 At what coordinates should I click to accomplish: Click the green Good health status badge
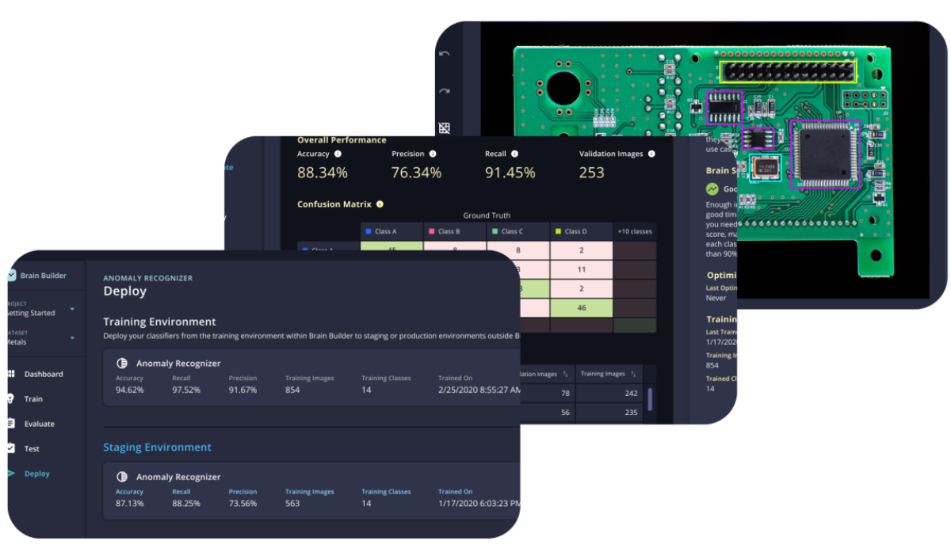pyautogui.click(x=711, y=189)
